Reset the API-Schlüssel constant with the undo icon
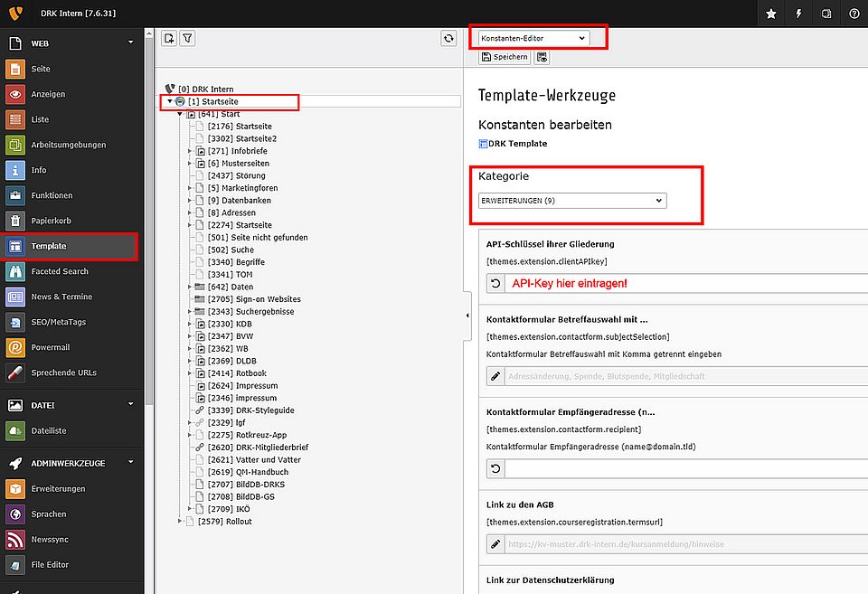 coord(495,283)
